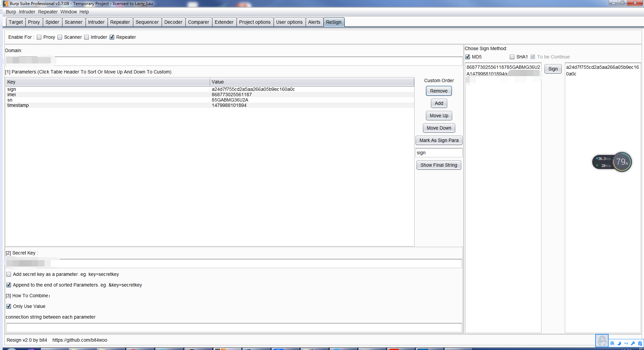The height and width of the screenshot is (350, 644).
Task: Open the Window menu
Action: tap(68, 12)
